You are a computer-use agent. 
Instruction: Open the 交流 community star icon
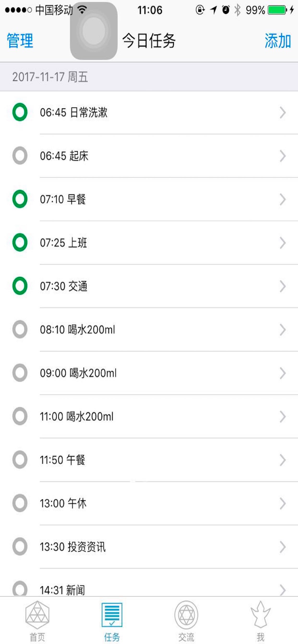(x=186, y=615)
